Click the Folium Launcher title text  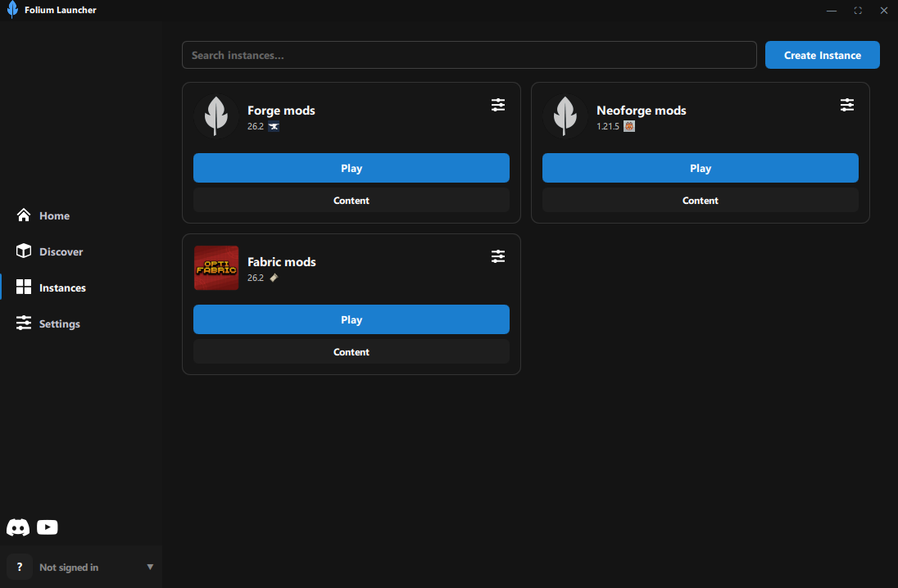pyautogui.click(x=61, y=10)
